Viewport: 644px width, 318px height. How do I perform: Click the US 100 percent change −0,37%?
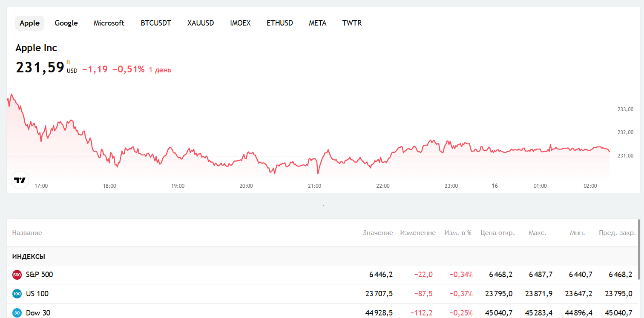pyautogui.click(x=461, y=294)
